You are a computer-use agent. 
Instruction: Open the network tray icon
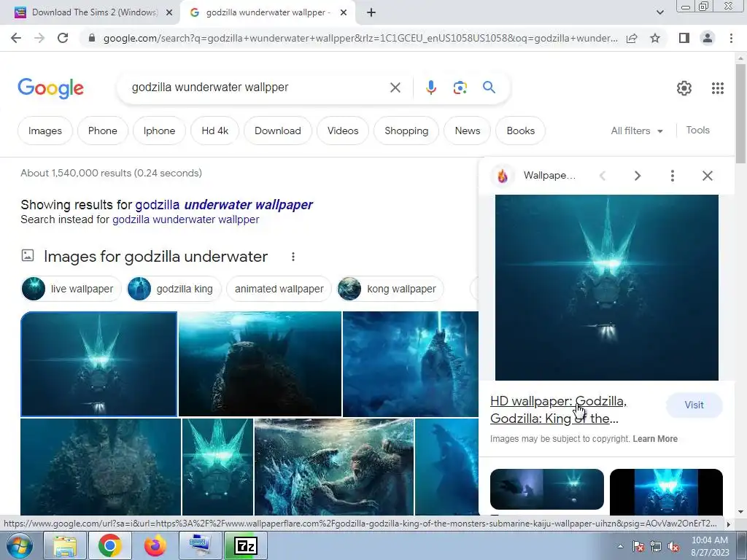click(656, 547)
